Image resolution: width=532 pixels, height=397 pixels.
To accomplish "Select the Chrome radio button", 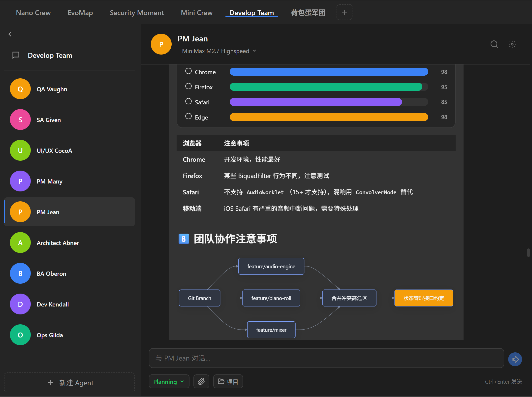I will coord(188,71).
